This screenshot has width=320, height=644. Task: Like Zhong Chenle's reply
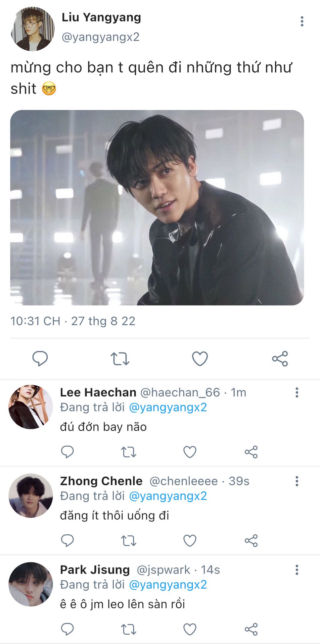pyautogui.click(x=190, y=541)
